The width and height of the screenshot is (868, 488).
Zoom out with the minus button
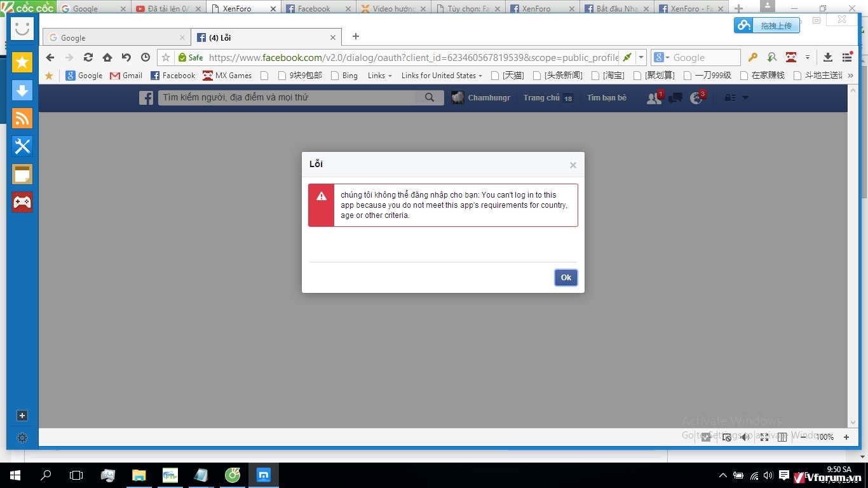click(x=803, y=437)
